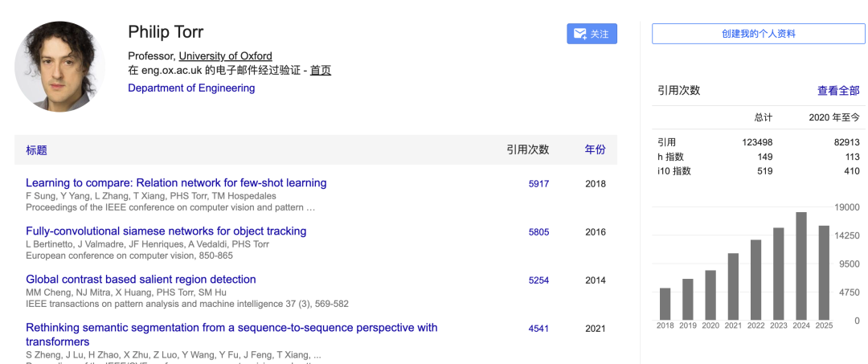
Task: Click the 2018 bar in citation chart
Action: [665, 303]
